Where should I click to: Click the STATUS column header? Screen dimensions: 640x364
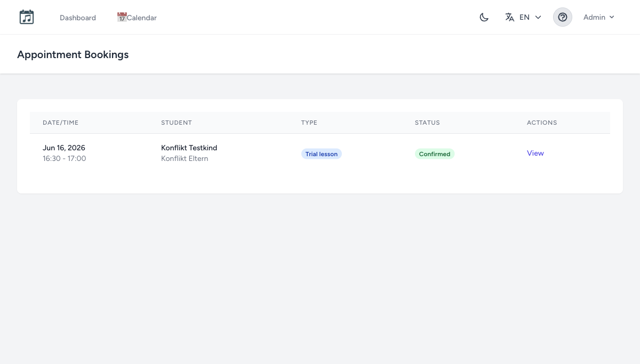pyautogui.click(x=428, y=123)
